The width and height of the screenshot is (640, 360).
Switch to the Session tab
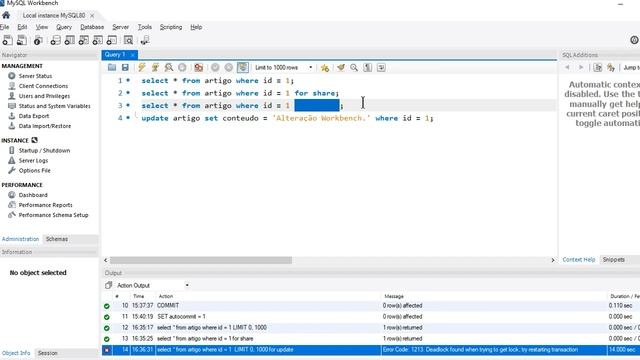[47, 353]
